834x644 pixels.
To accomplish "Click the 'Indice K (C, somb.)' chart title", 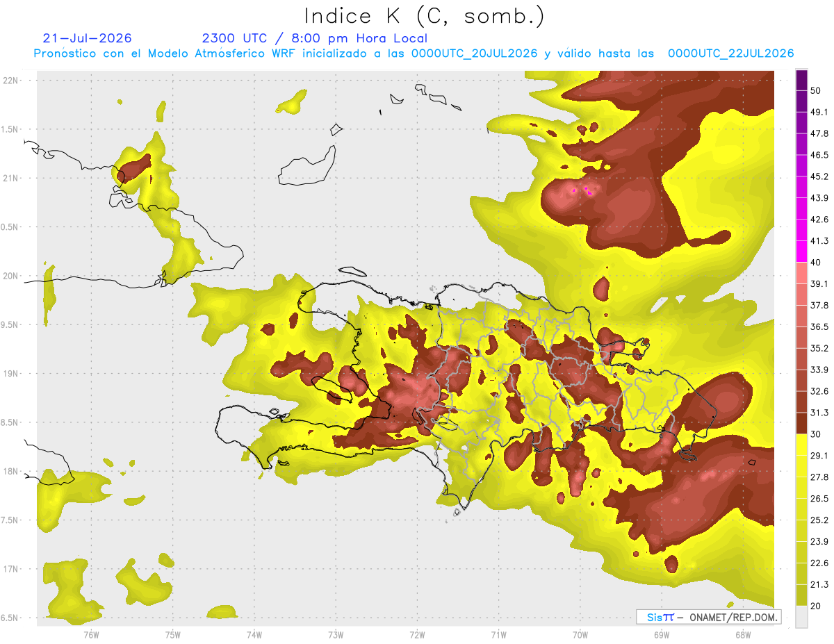I will (x=425, y=17).
